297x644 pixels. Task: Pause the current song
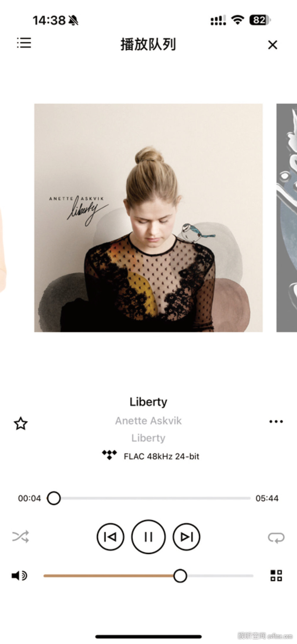(148, 537)
